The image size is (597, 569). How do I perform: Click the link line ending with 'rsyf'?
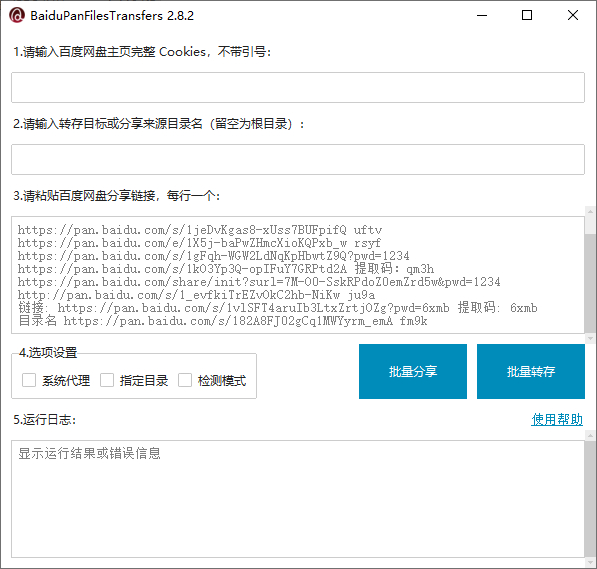(199, 243)
